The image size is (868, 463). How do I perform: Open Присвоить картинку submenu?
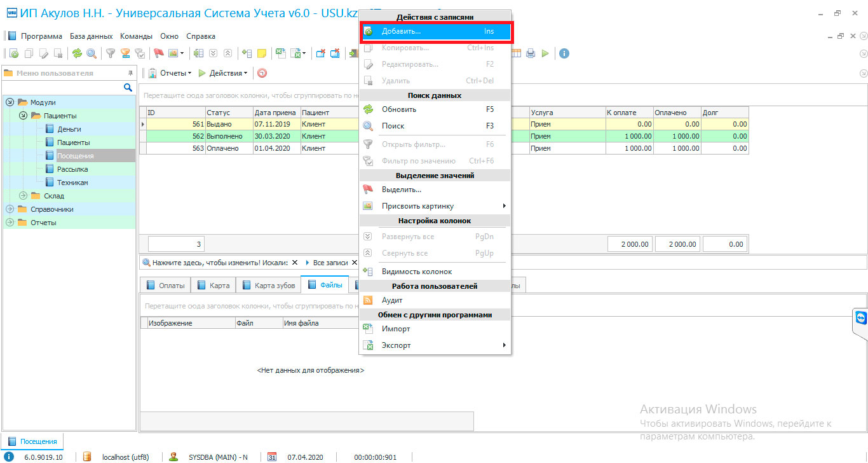[435, 206]
